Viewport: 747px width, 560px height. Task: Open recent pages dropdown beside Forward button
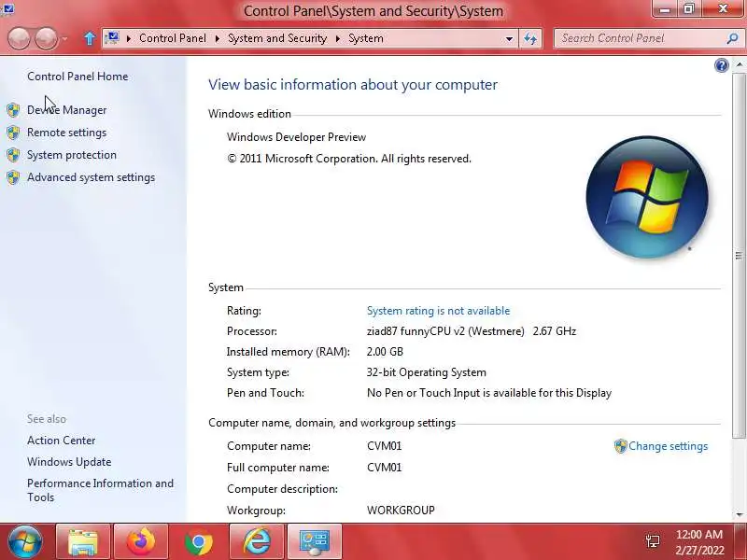(x=64, y=38)
